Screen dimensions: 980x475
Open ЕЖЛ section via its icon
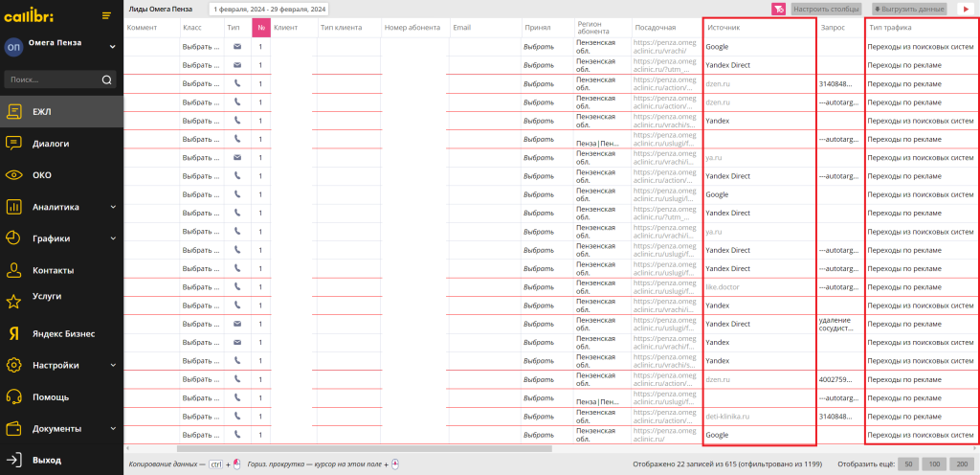pos(13,112)
